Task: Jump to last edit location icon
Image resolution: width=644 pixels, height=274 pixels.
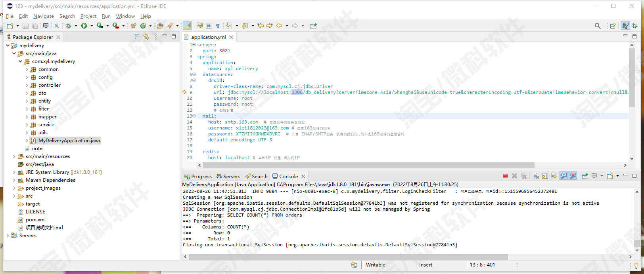Action: (261, 26)
